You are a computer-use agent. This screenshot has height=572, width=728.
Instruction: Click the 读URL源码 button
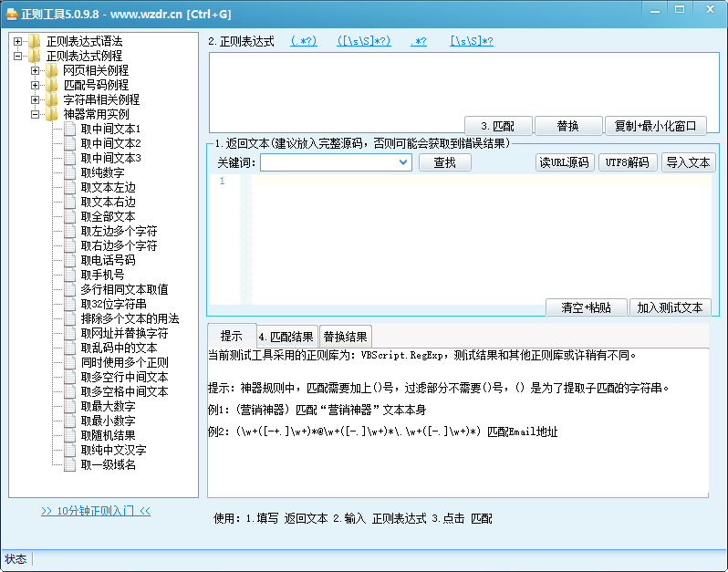click(565, 162)
